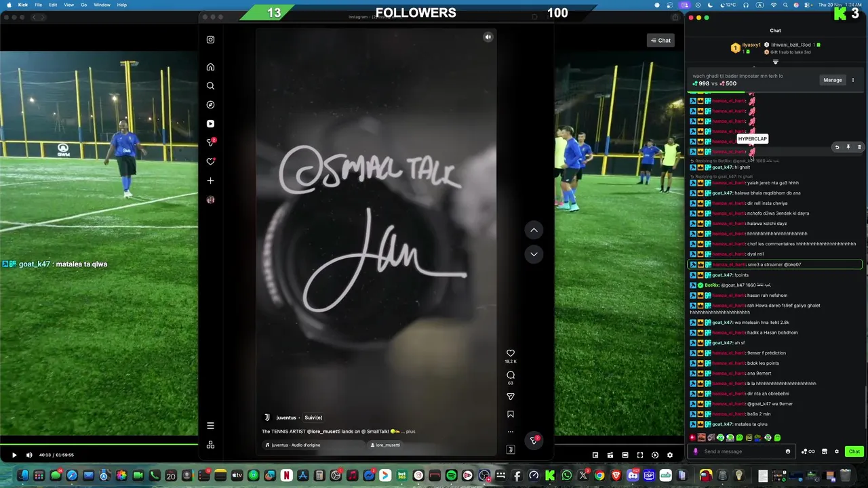The width and height of the screenshot is (868, 488).
Task: Click the Send a message input field
Action: point(743,451)
